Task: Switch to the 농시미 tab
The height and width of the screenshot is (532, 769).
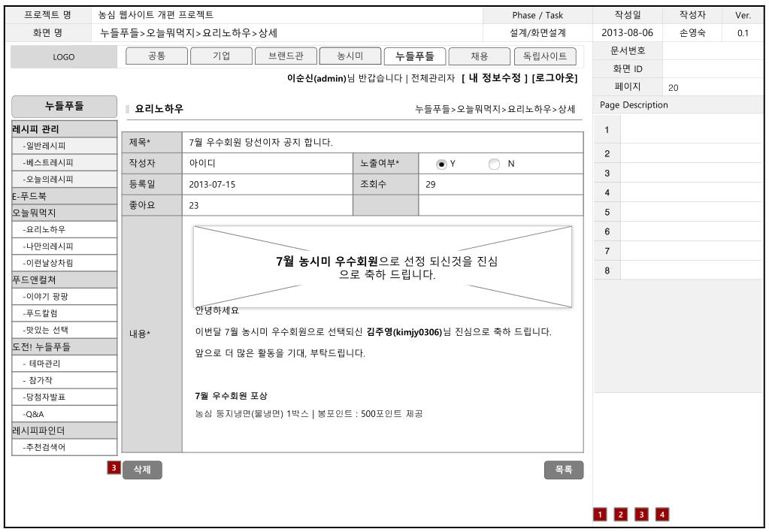Action: click(x=350, y=56)
